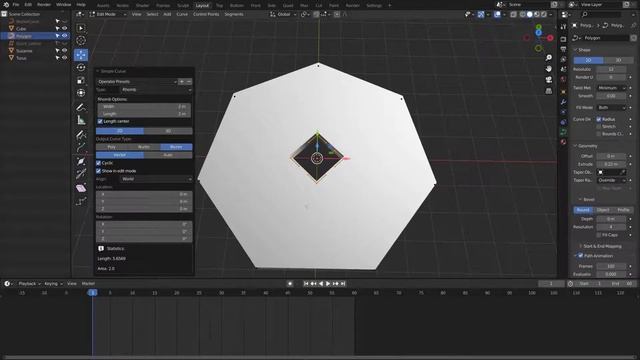640x360 pixels.
Task: Hide the Torus object with eye icon
Action: click(x=64, y=58)
